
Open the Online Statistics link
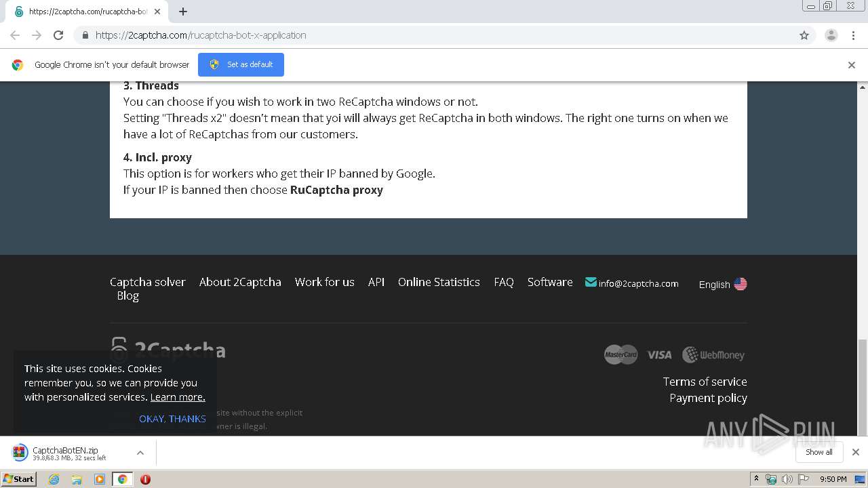tap(439, 282)
